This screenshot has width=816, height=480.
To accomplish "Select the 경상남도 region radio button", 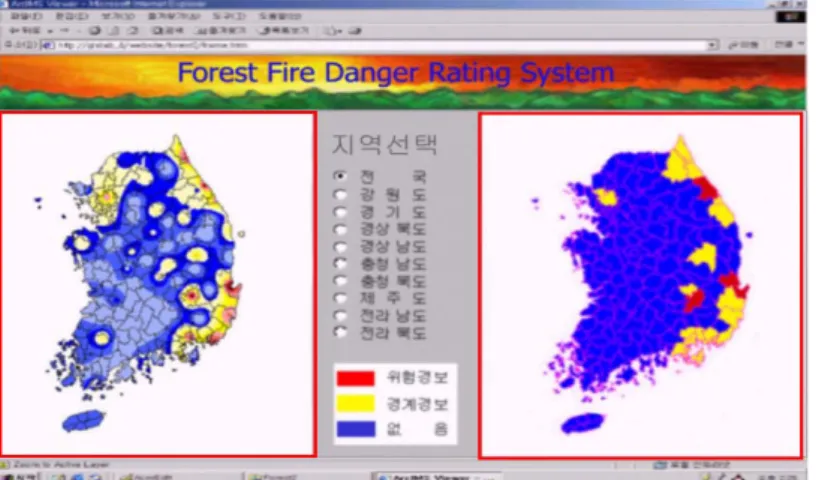I will pos(340,246).
